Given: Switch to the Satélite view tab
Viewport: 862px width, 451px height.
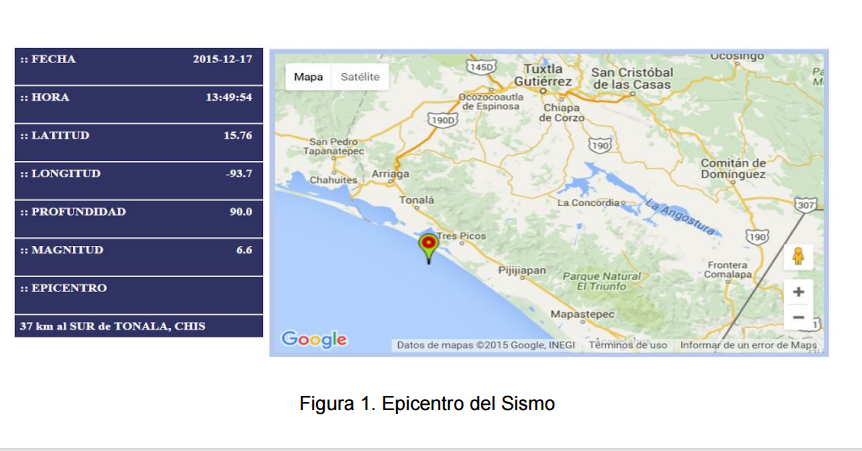Looking at the screenshot, I should click(360, 77).
